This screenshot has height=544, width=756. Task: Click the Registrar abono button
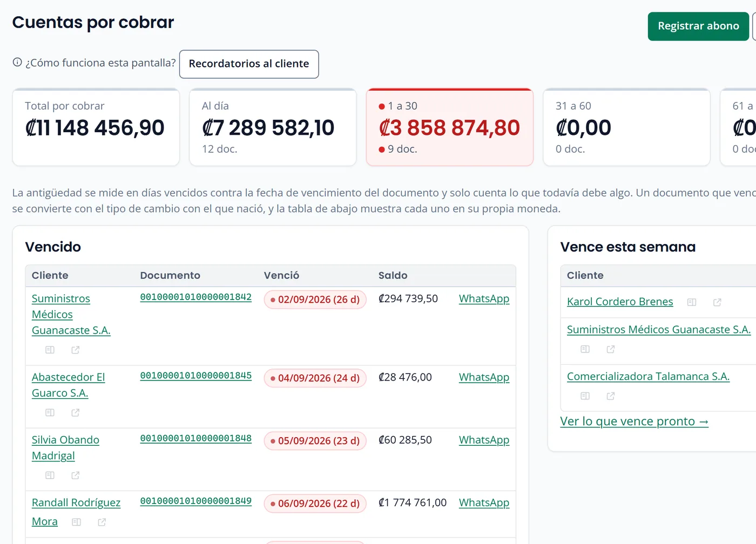[698, 26]
